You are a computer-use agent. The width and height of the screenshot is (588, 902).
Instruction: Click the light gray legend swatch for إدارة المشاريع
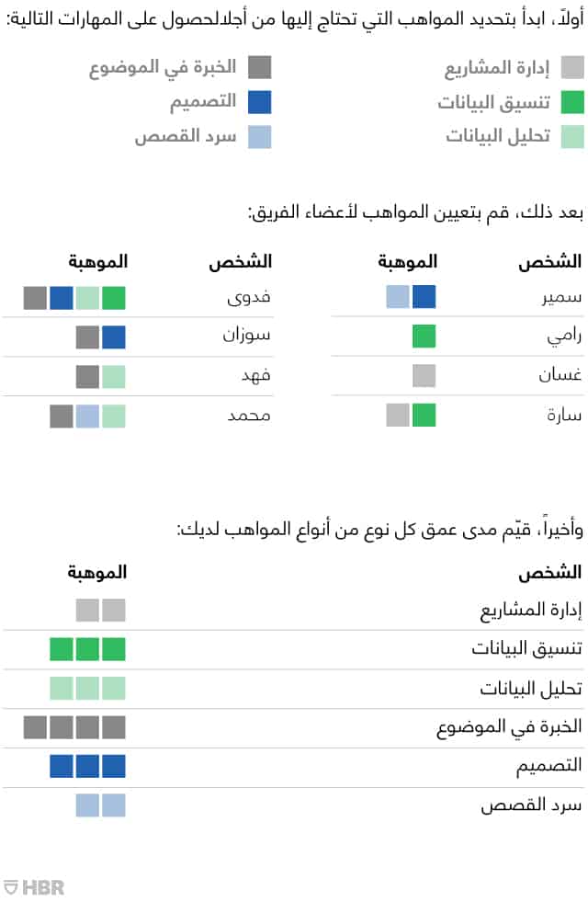pos(571,67)
